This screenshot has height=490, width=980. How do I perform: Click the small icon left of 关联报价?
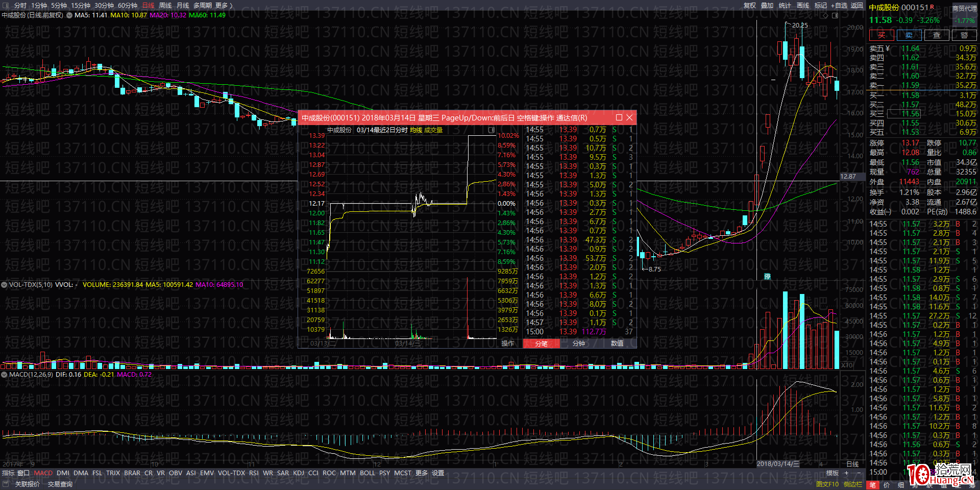(x=6, y=484)
